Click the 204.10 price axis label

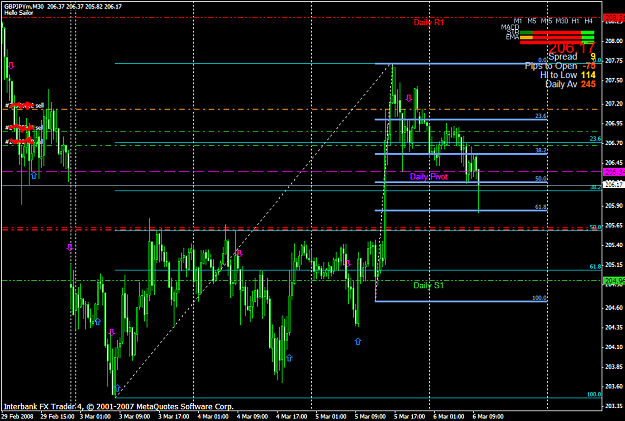(614, 347)
